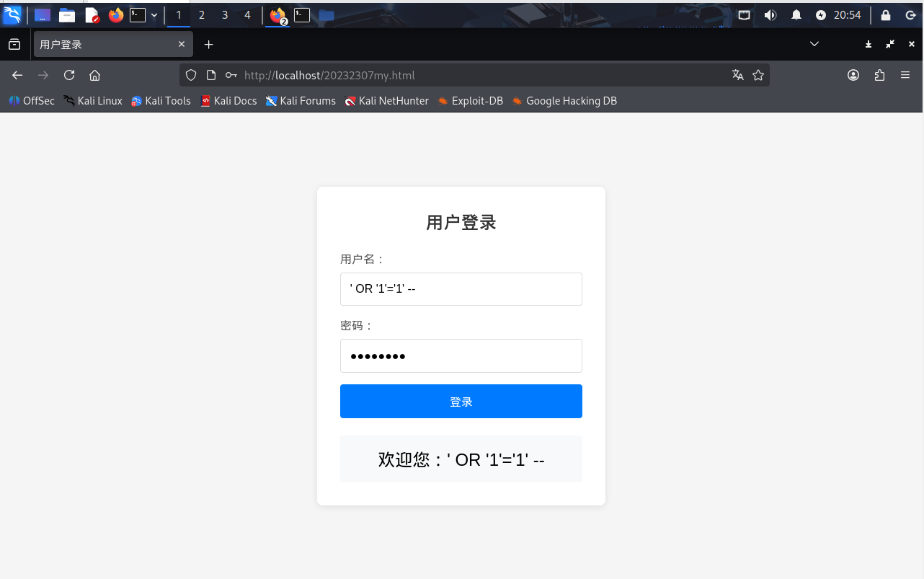Open the Firefox hamburger menu
Image resolution: width=924 pixels, height=579 pixels.
point(905,75)
